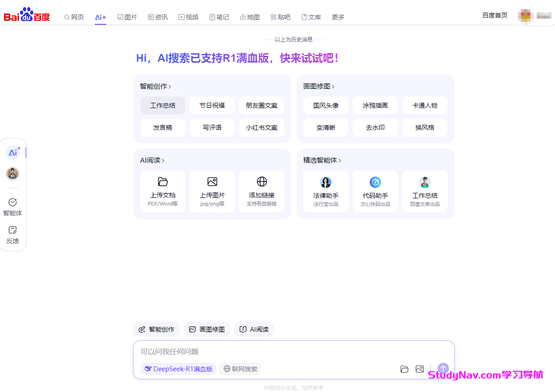Open the 更多 dropdown in the navigation bar
The width and height of the screenshot is (555, 392).
[338, 17]
